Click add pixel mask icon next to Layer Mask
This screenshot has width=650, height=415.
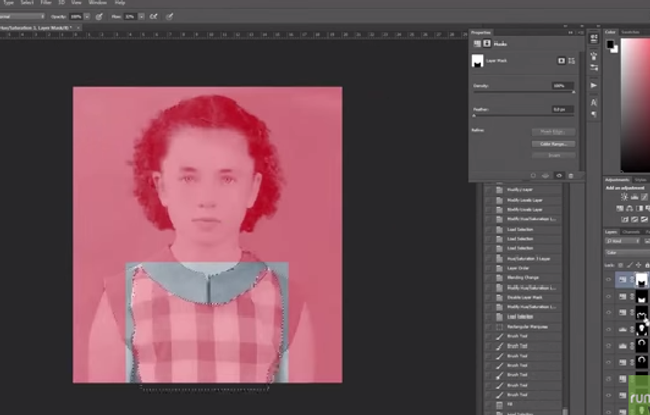coord(561,61)
